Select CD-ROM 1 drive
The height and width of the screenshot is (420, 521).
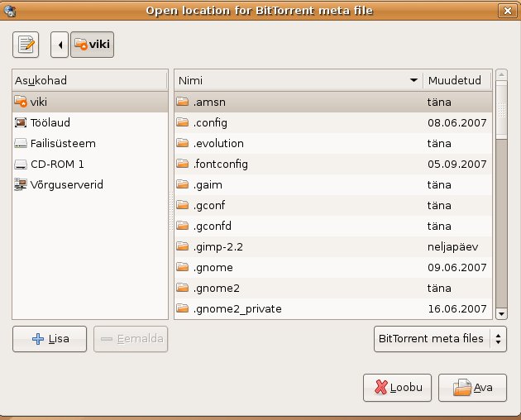click(57, 164)
